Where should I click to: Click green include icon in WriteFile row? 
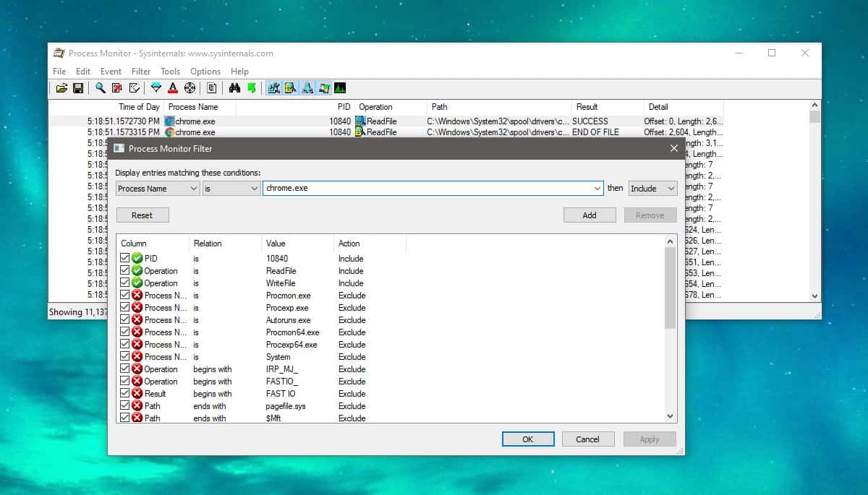click(x=137, y=283)
